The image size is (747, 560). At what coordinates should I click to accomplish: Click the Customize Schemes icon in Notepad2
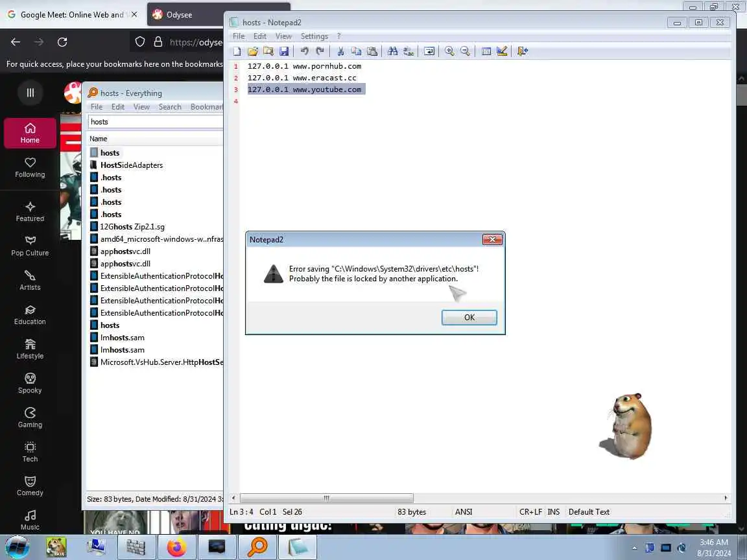pyautogui.click(x=502, y=51)
